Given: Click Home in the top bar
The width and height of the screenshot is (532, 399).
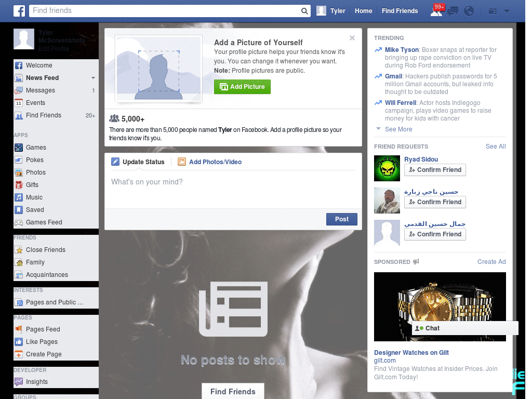Looking at the screenshot, I should [x=363, y=11].
